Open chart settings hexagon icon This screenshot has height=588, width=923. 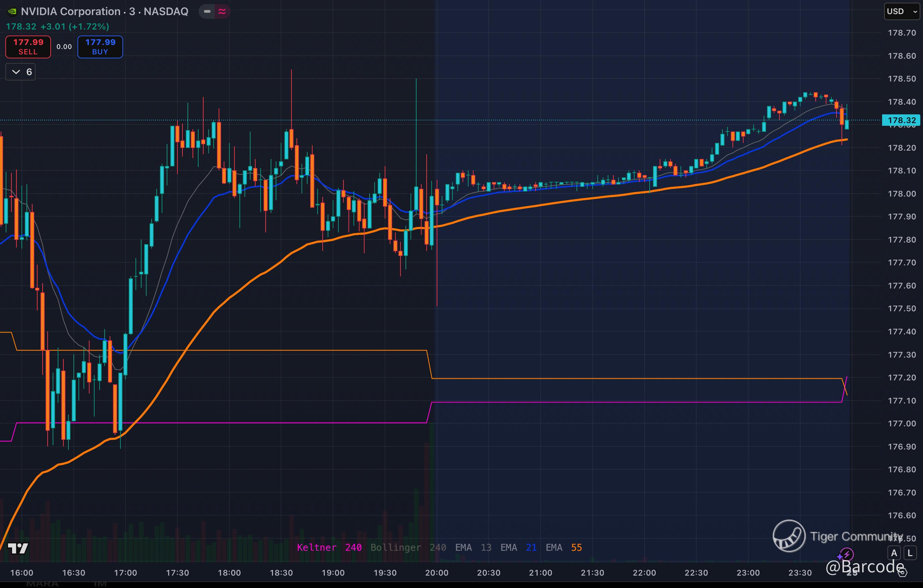(903, 573)
